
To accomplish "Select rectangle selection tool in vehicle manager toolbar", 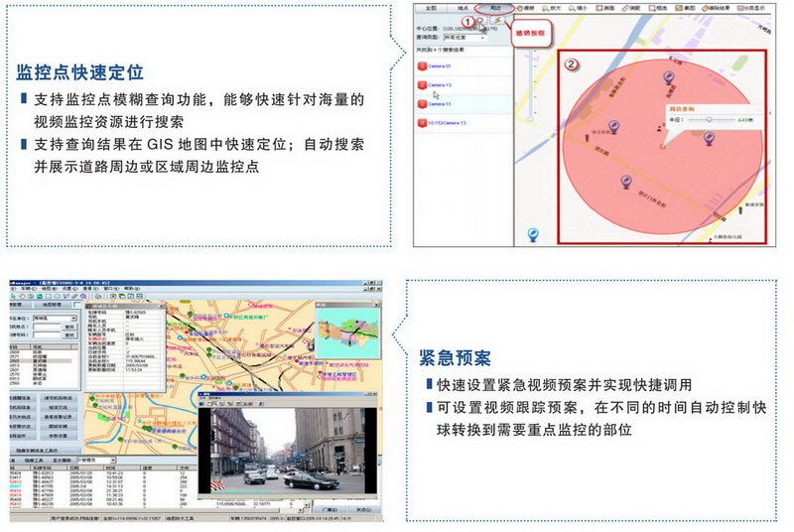I will [x=48, y=296].
